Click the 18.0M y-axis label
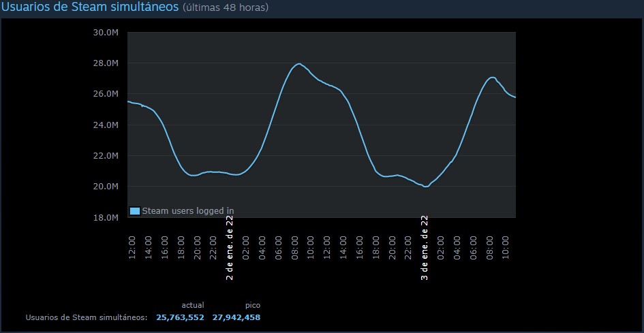Image resolution: width=644 pixels, height=333 pixels. [x=106, y=217]
